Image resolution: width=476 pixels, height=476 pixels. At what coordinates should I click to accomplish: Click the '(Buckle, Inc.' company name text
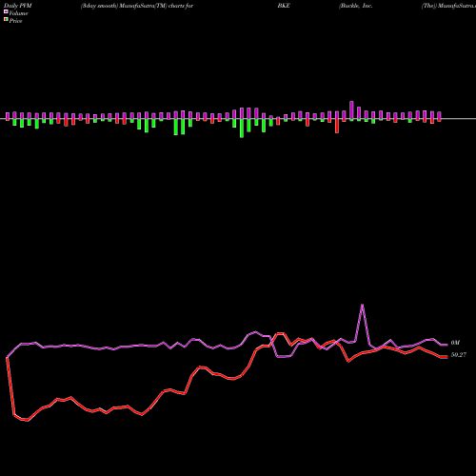click(355, 6)
